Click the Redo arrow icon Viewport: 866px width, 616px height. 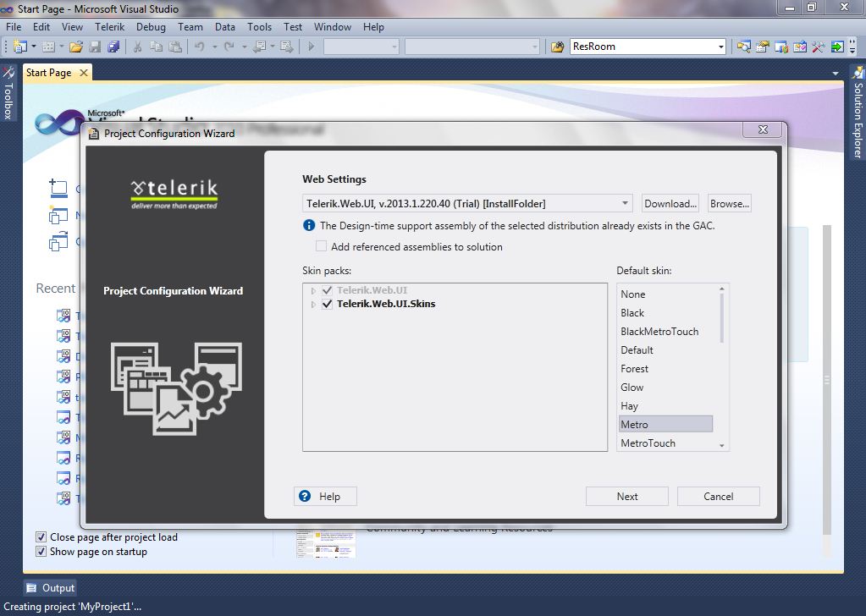[229, 47]
